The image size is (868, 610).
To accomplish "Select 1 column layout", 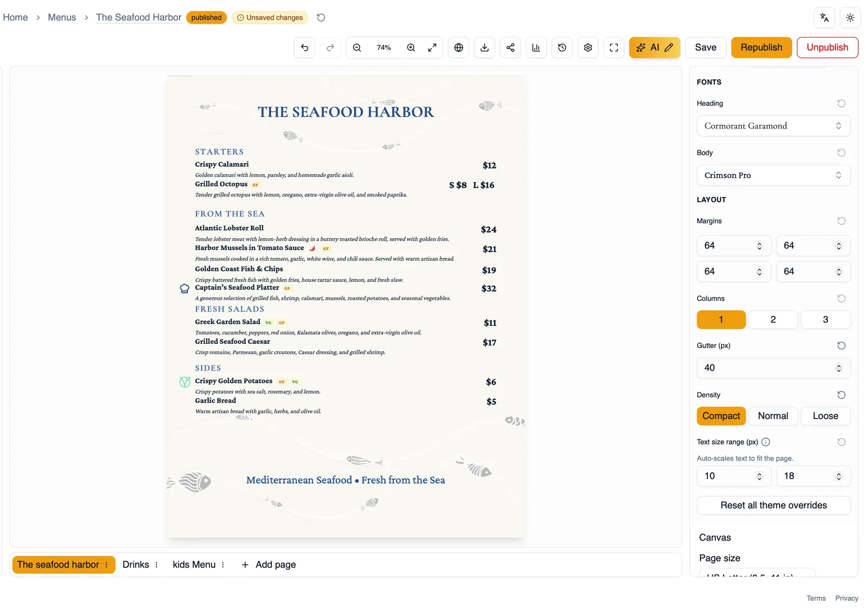I will pyautogui.click(x=721, y=319).
